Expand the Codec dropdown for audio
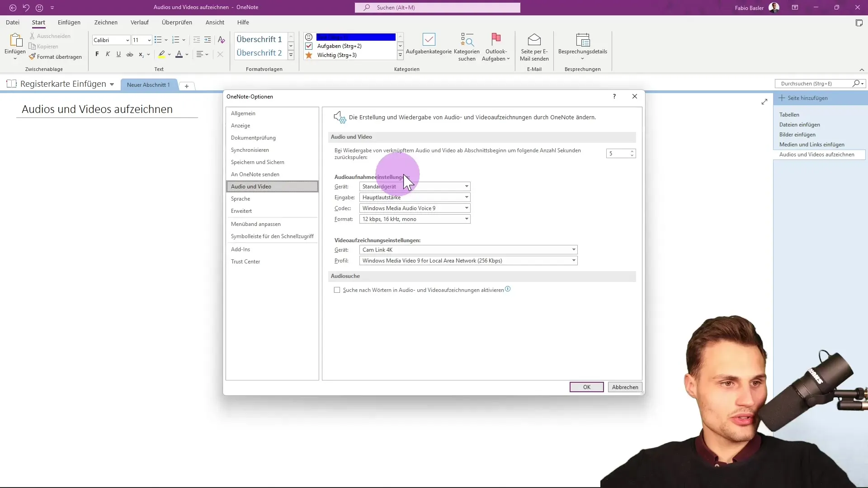This screenshot has width=868, height=488. 467,208
